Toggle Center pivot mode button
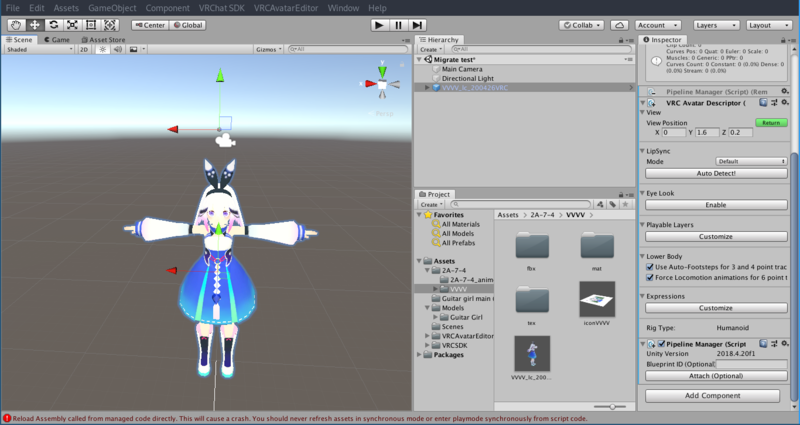 [150, 25]
